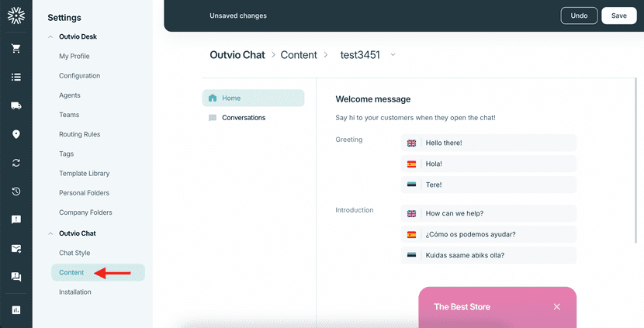Open the shopping cart orders icon
The width and height of the screenshot is (644, 328).
tap(16, 48)
